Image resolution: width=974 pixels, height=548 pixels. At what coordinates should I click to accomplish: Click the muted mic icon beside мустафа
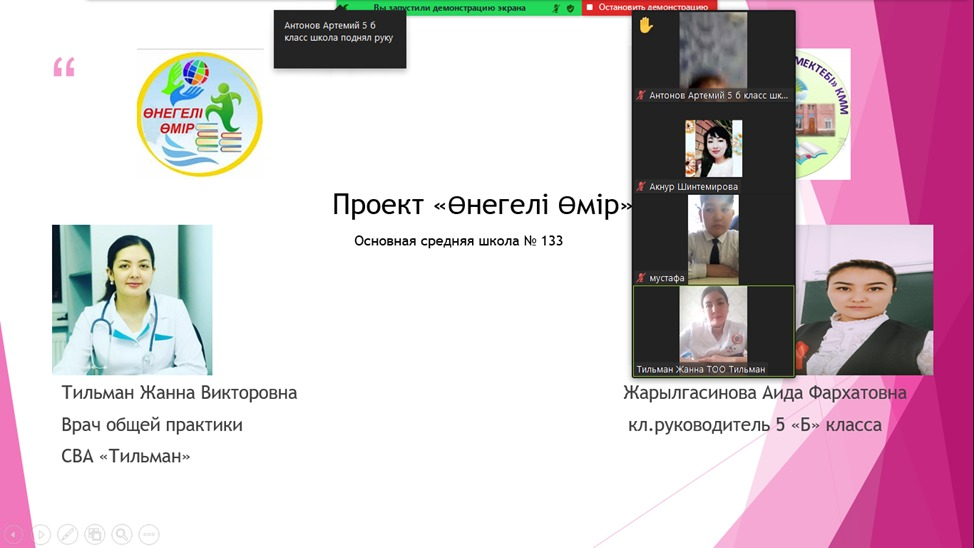pyautogui.click(x=642, y=278)
